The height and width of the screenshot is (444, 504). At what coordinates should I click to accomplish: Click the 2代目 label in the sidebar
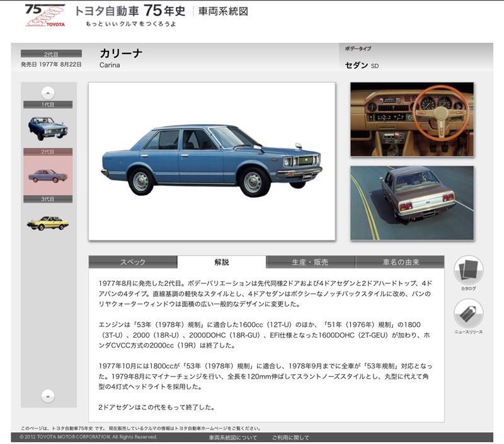click(x=48, y=152)
